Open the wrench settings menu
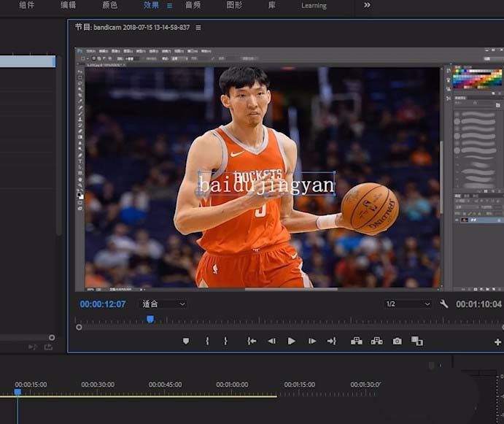 coord(443,304)
